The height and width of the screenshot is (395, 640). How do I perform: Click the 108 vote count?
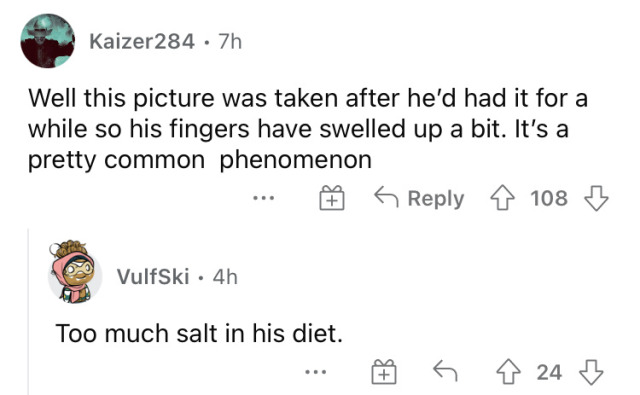[549, 198]
